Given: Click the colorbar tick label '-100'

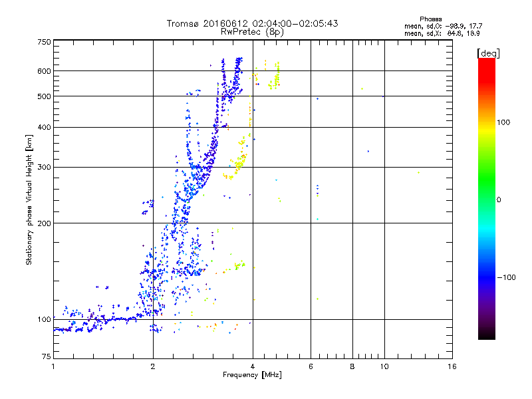Looking at the screenshot, I should (506, 277).
